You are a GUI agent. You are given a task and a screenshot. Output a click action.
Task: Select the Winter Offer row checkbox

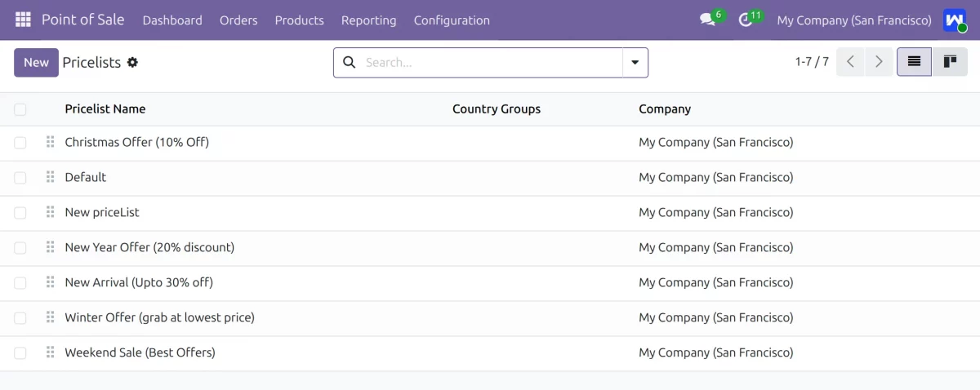coord(20,318)
